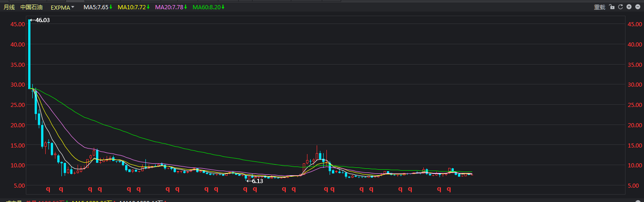The height and width of the screenshot is (202, 644).
Task: Select the 月线 monthly period label
Action: tap(9, 7)
